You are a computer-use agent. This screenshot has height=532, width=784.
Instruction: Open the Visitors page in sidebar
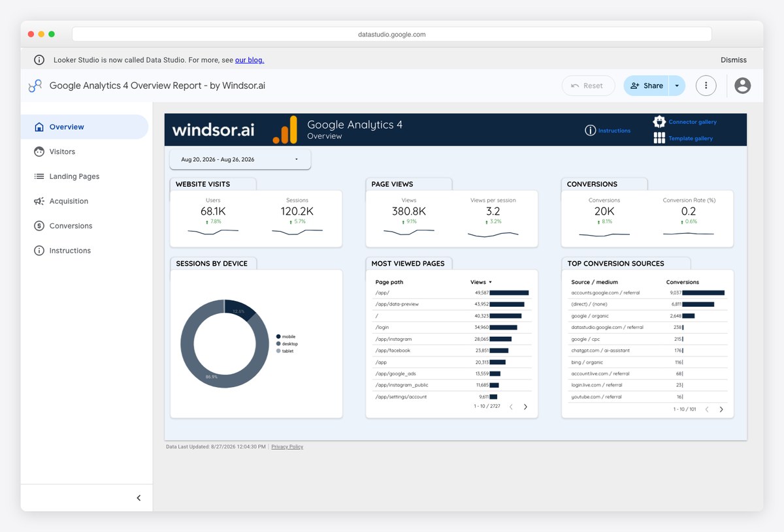coord(84,151)
